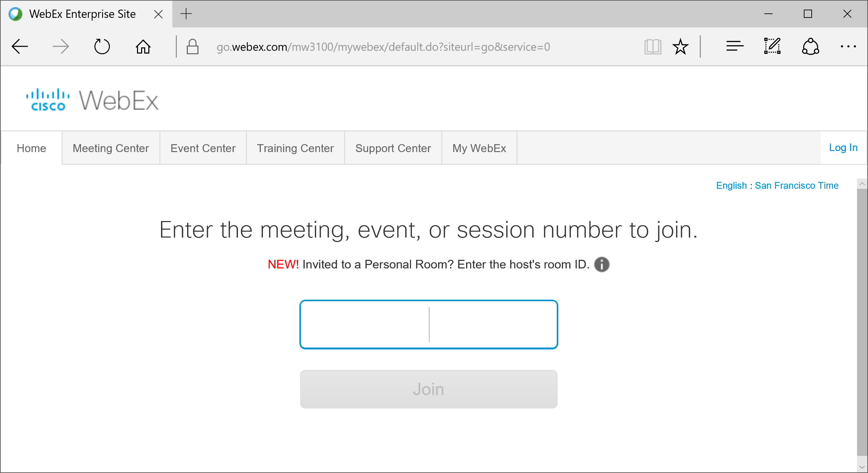The height and width of the screenshot is (473, 868).
Task: Switch to Event Center tab
Action: 203,148
